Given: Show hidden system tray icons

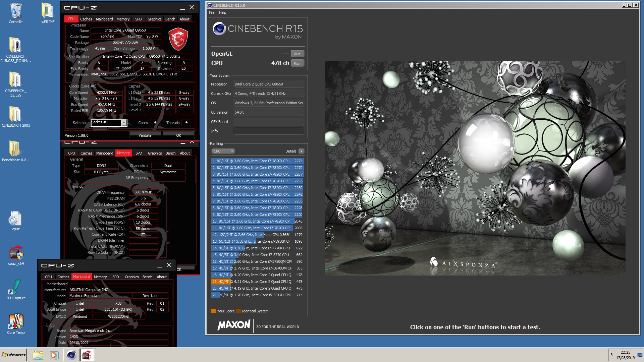Looking at the screenshot, I should 611,354.
